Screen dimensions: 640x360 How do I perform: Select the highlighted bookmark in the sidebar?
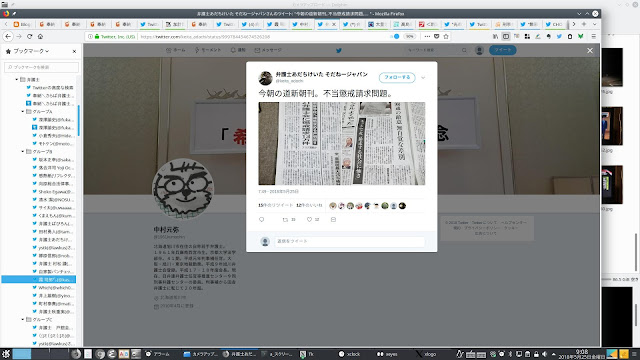(39, 280)
